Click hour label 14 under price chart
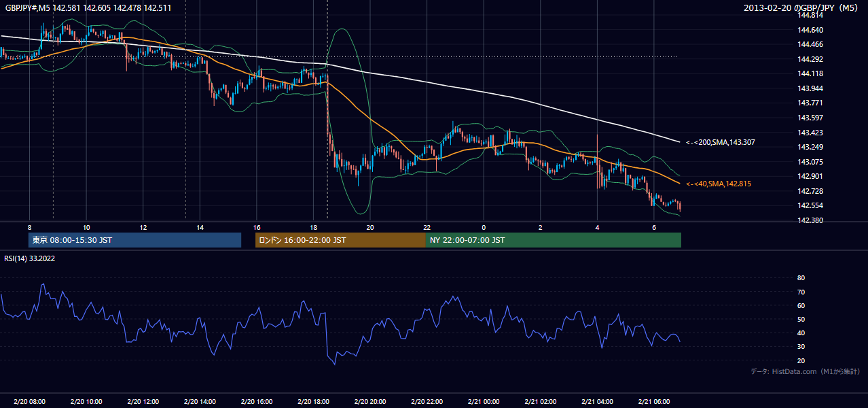 (200, 227)
